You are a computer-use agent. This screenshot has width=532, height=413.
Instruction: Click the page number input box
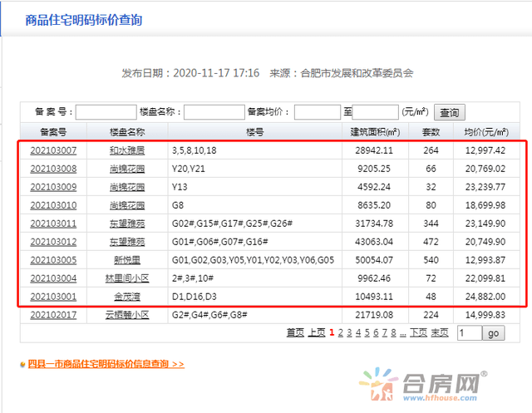pos(470,333)
